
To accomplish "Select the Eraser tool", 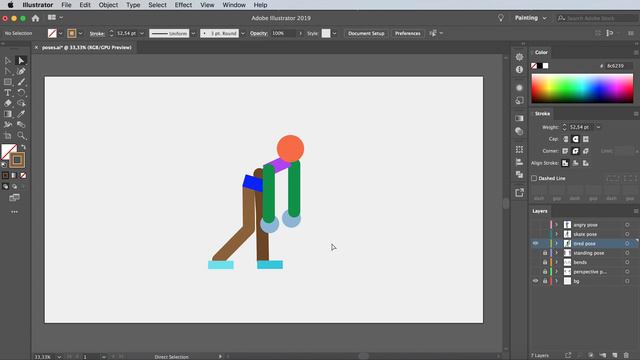I will (7, 103).
